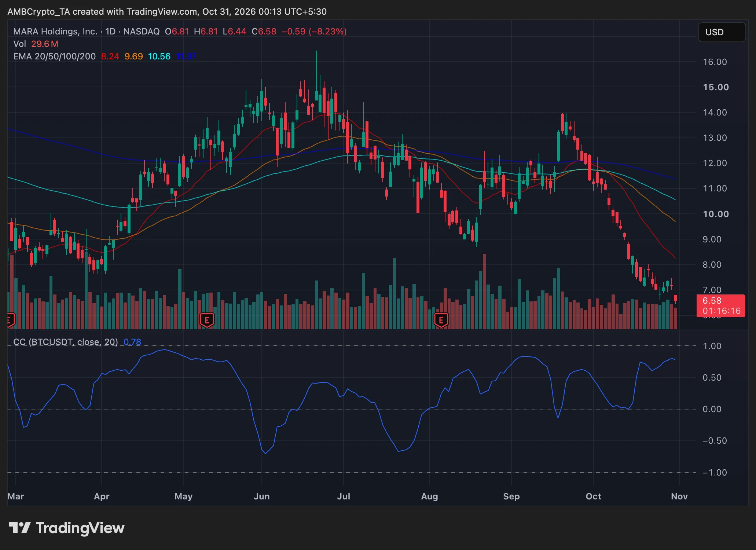The width and height of the screenshot is (756, 550).
Task: Click the Vol indicator legend label
Action: coord(20,44)
